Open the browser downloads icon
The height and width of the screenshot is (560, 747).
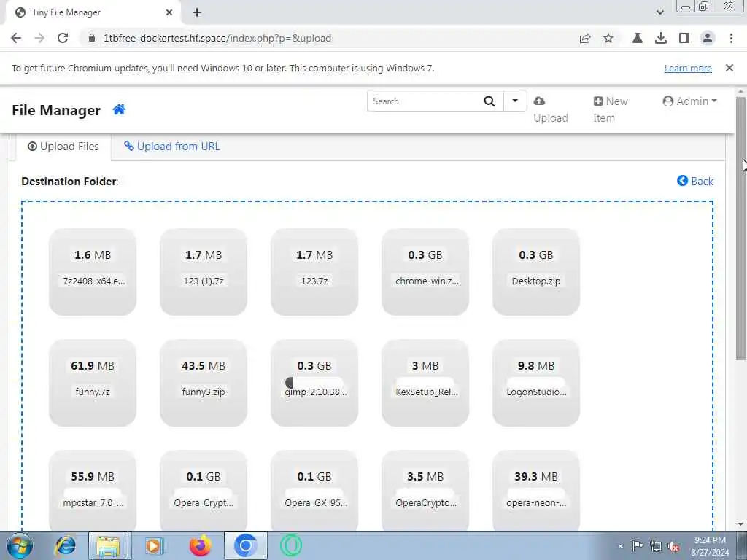pos(660,38)
